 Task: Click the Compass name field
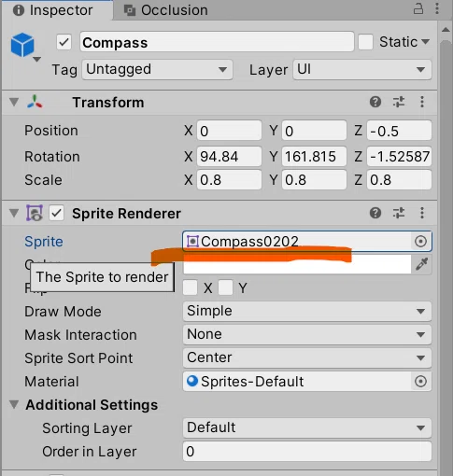click(217, 42)
